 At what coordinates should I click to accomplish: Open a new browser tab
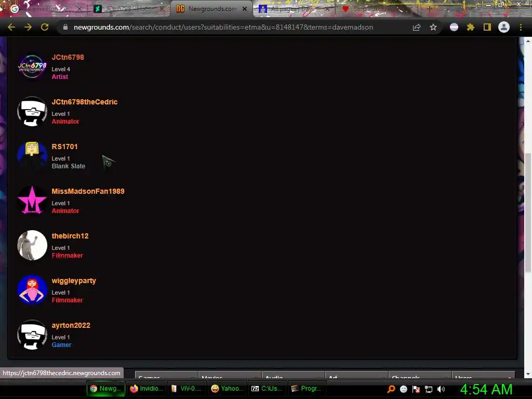coord(429,9)
